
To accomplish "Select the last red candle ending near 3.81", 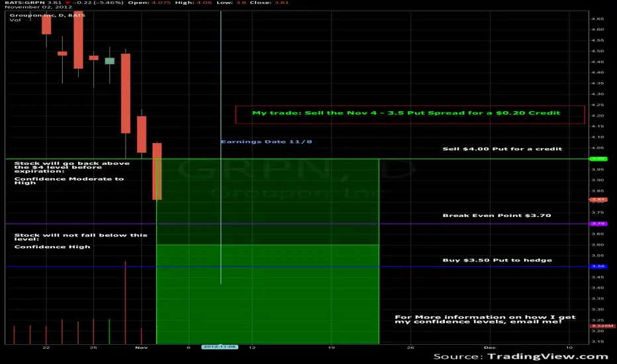I will pos(157,171).
